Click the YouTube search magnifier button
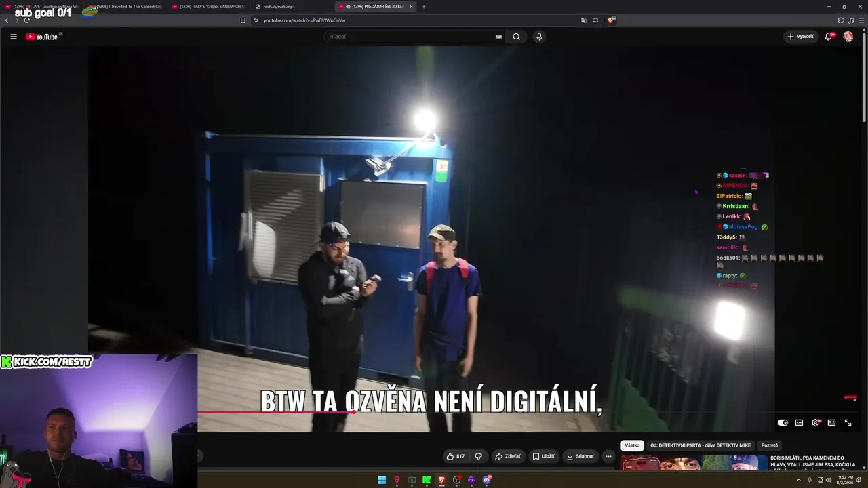This screenshot has width=868, height=488. point(516,37)
